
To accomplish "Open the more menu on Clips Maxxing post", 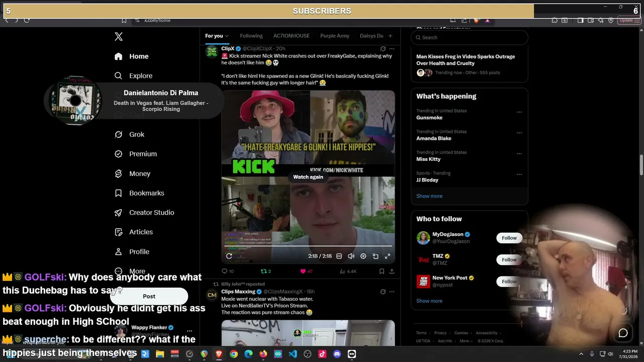I will tap(392, 292).
